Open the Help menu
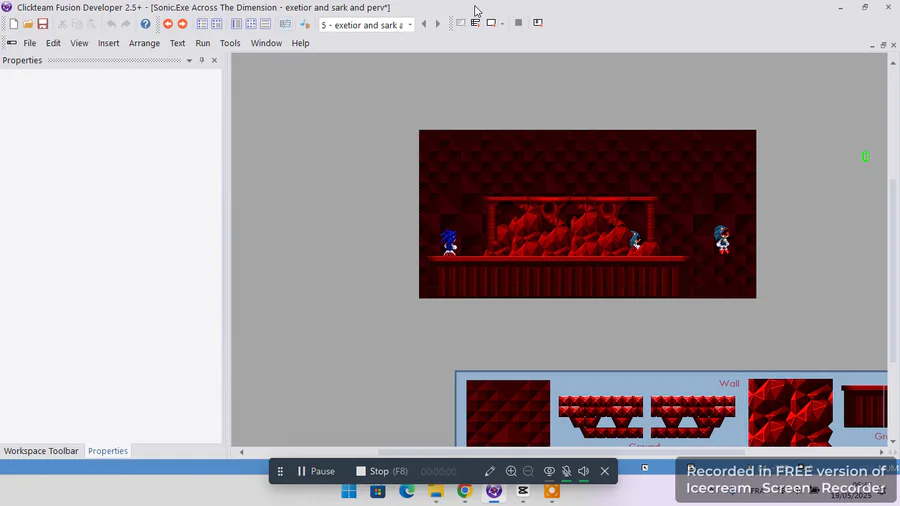900x506 pixels. pyautogui.click(x=300, y=43)
